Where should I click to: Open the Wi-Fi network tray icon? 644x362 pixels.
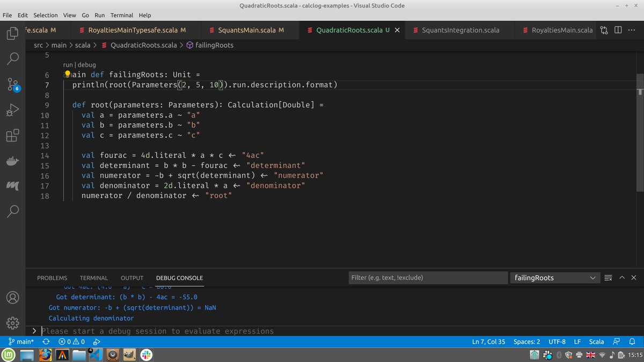tap(602, 355)
